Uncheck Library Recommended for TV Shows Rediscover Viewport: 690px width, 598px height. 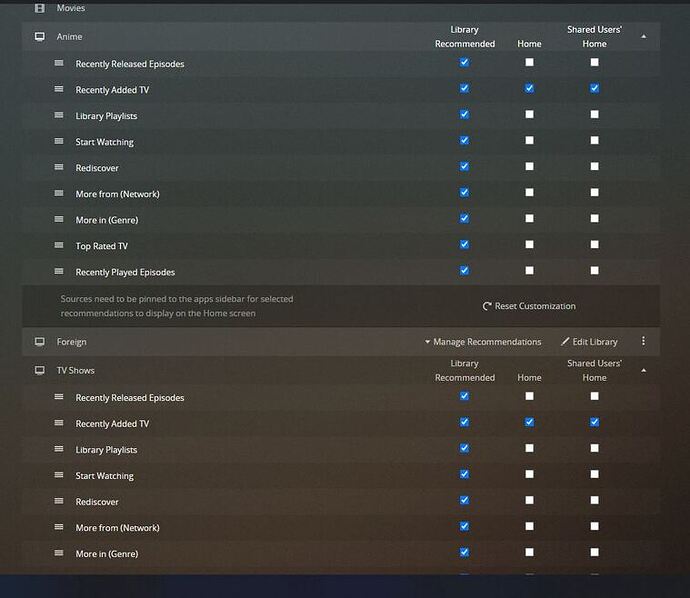464,500
